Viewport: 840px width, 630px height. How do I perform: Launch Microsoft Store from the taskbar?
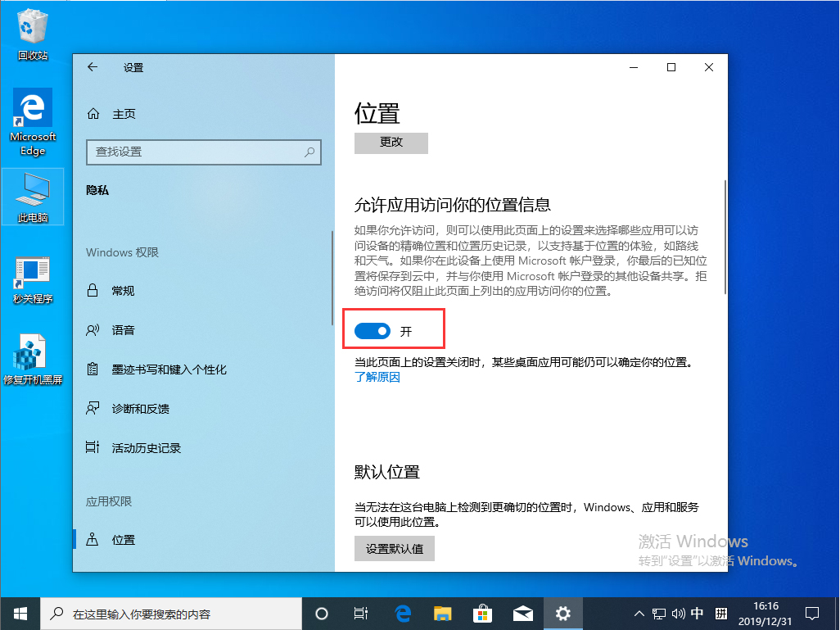(x=483, y=613)
